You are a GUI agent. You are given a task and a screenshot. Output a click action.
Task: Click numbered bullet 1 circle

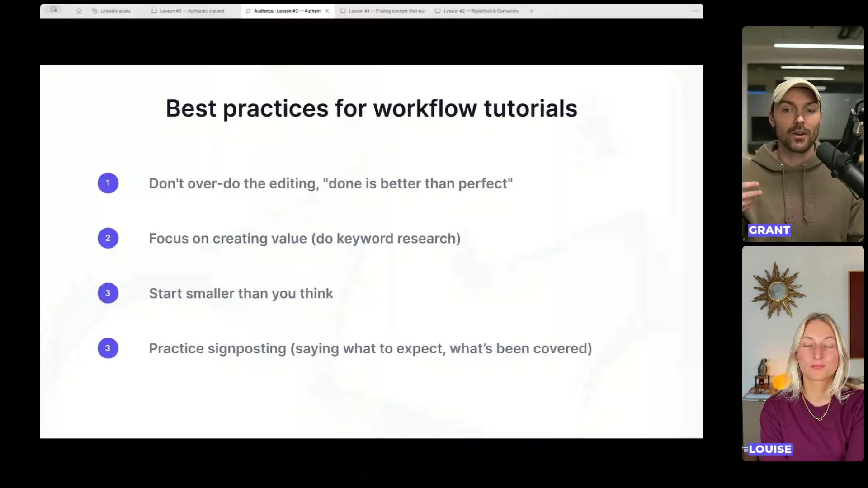(x=108, y=183)
